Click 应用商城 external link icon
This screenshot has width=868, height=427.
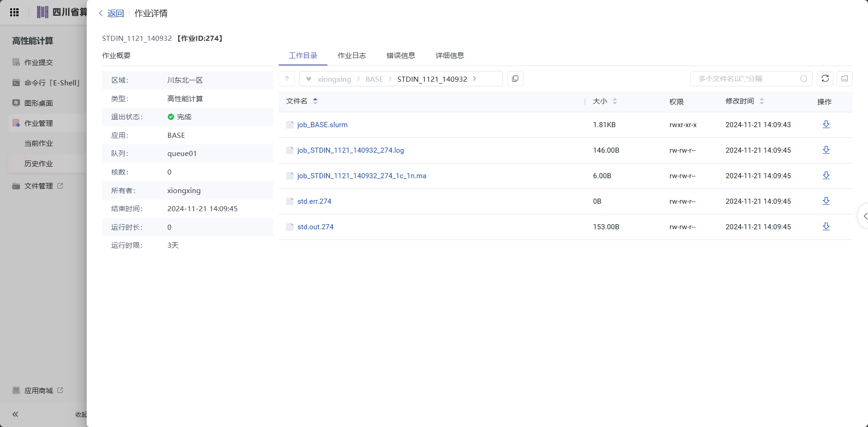coord(60,390)
